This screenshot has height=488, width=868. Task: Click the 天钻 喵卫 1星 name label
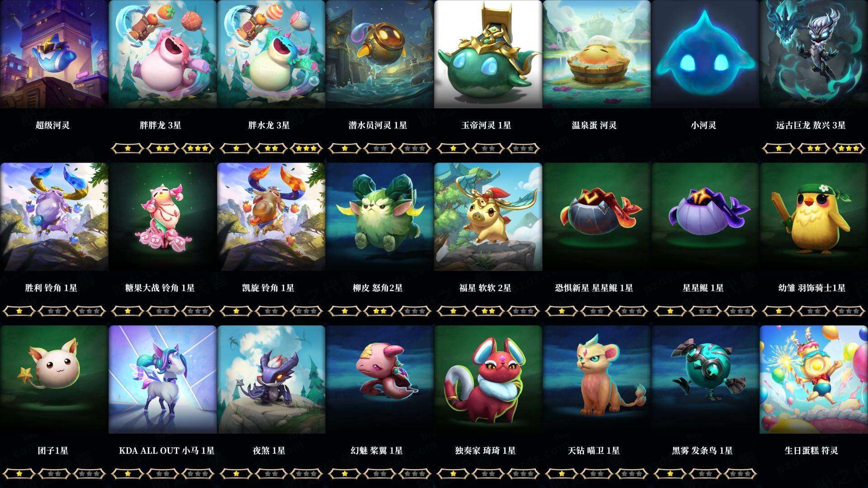coord(594,450)
